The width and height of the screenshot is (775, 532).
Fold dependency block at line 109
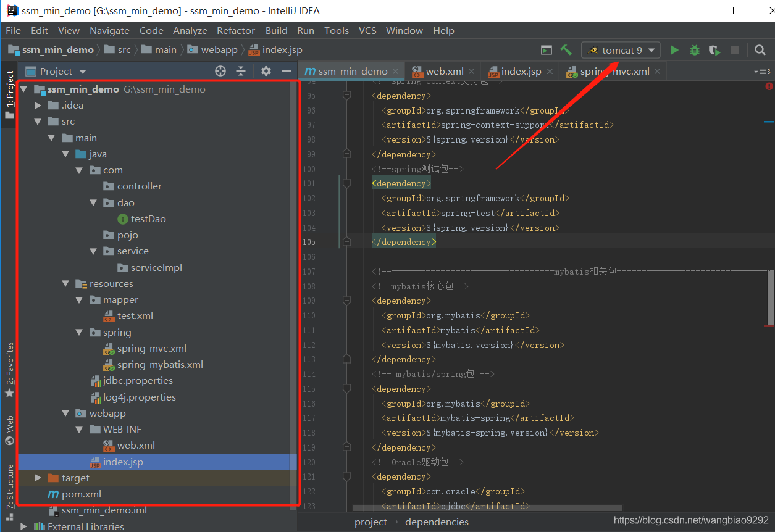[x=346, y=301]
